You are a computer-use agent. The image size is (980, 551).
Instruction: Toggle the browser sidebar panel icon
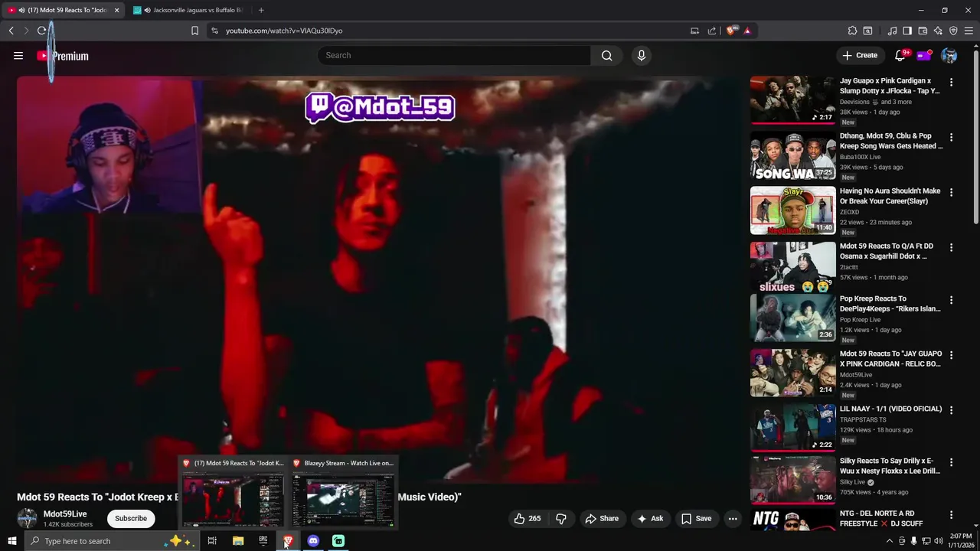coord(907,31)
